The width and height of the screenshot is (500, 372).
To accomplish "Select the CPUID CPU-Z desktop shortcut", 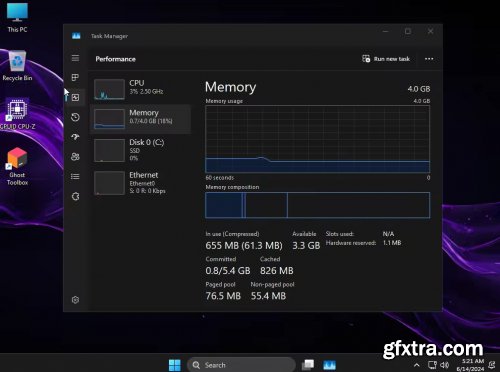I will pyautogui.click(x=17, y=114).
